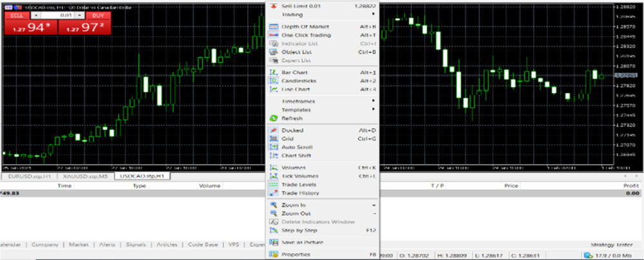Decrease trade volume with down arrow
The image size is (644, 260).
click(x=35, y=15)
